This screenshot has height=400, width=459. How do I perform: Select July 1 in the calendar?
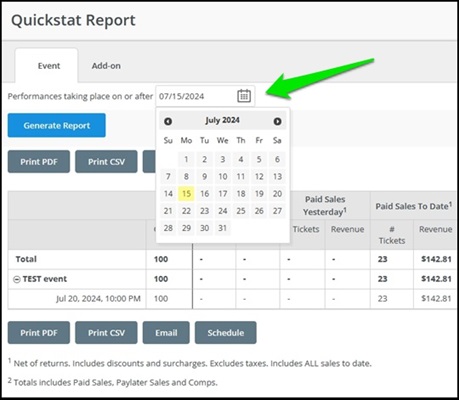(x=186, y=159)
